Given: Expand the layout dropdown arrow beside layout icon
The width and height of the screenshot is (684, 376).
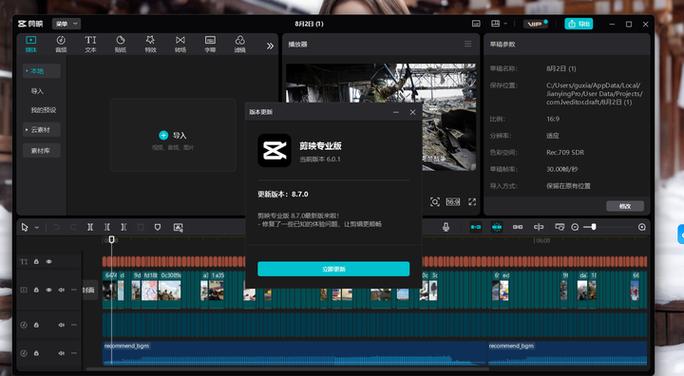Looking at the screenshot, I should click(505, 24).
